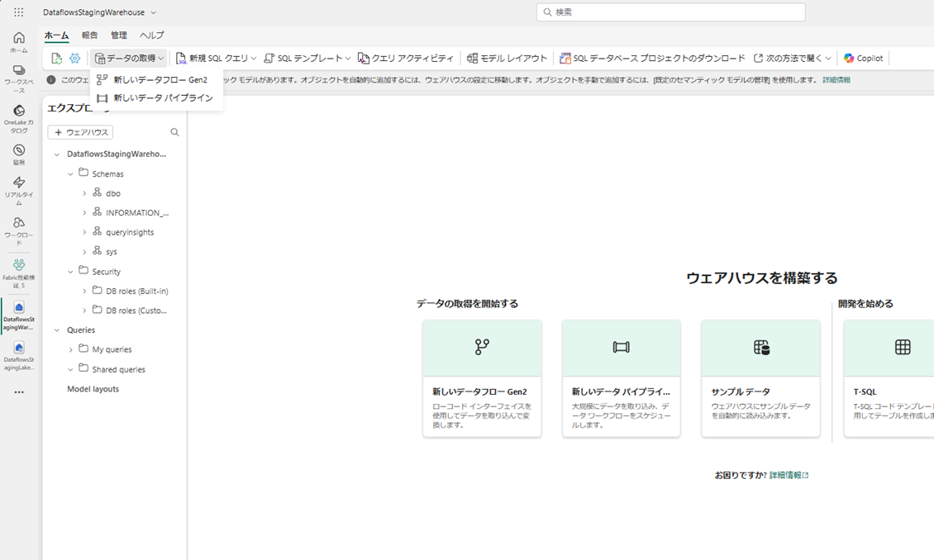The width and height of the screenshot is (934, 560).
Task: Click the refresh icon in the toolbar
Action: point(56,59)
